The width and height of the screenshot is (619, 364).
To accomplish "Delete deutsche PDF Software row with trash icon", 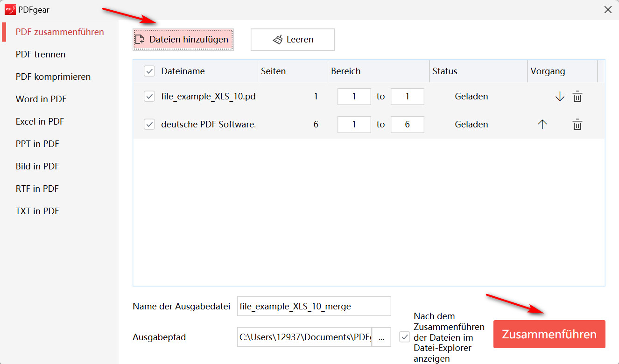I will (x=577, y=125).
